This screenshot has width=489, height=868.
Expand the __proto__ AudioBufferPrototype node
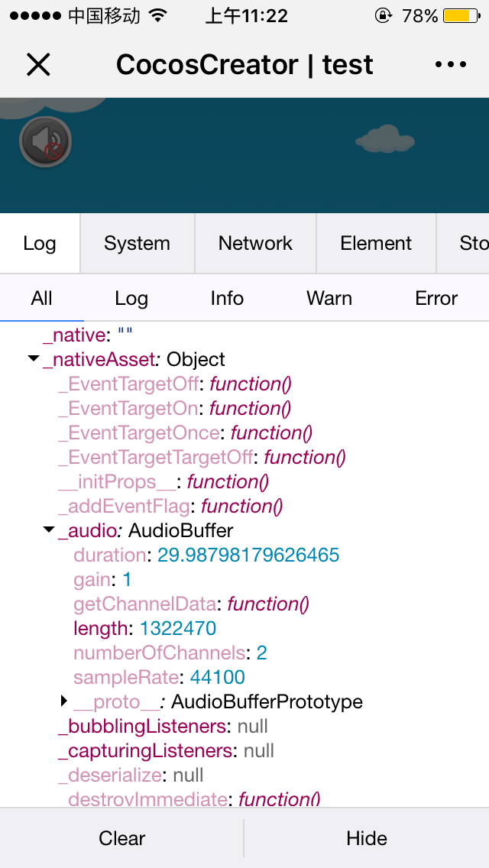[x=64, y=701]
